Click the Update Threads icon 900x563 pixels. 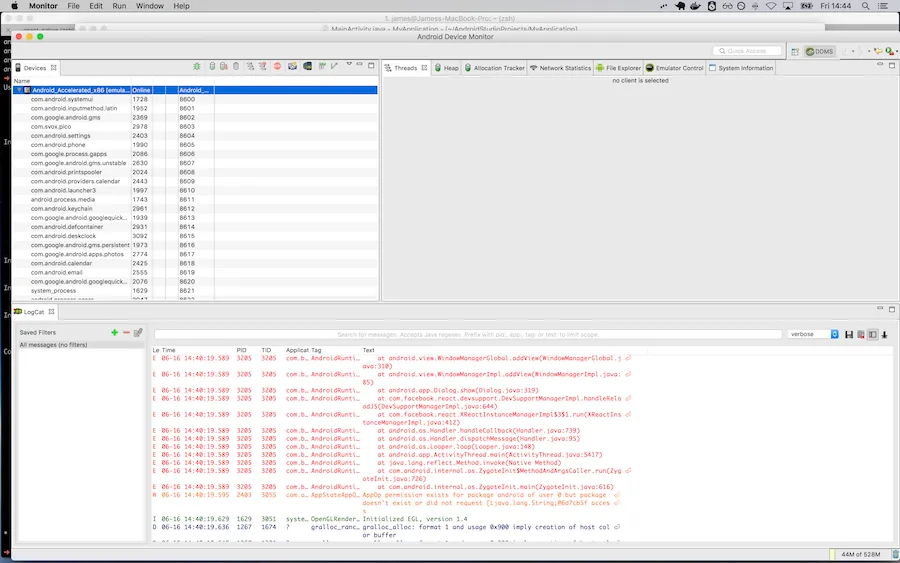point(250,67)
